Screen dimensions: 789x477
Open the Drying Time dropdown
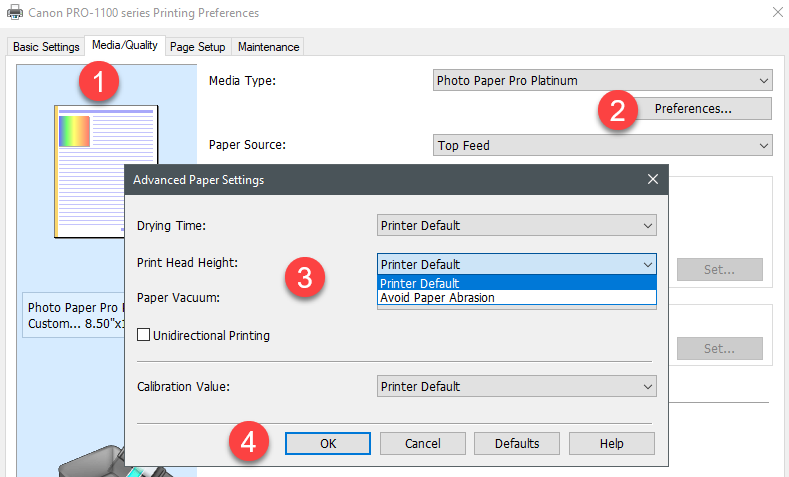point(517,226)
